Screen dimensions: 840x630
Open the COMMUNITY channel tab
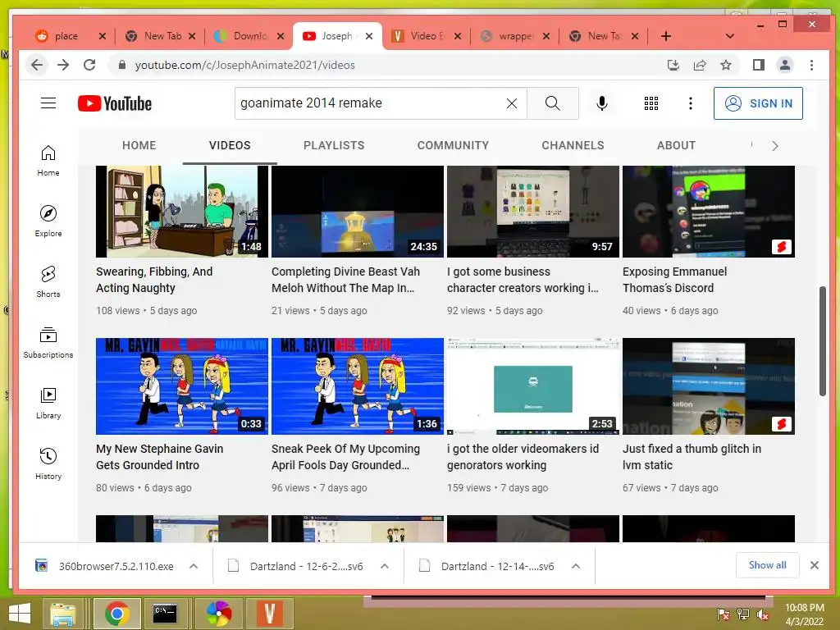point(453,145)
